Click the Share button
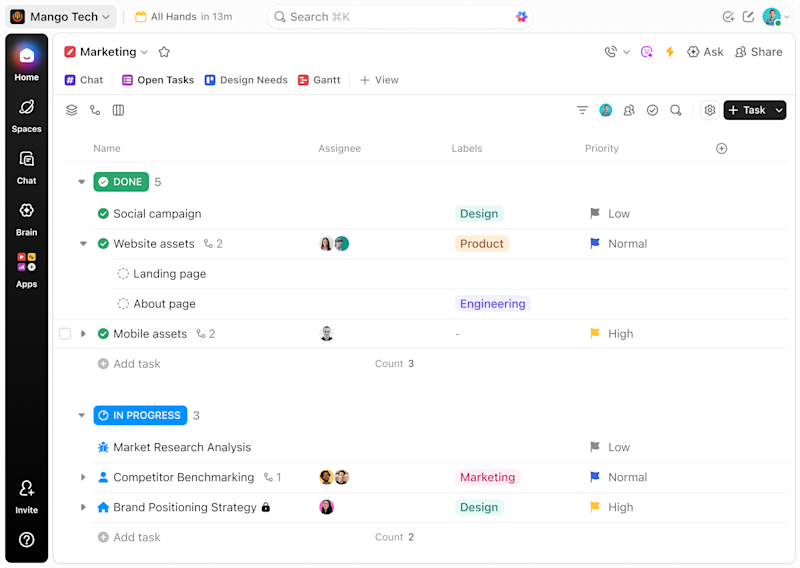The width and height of the screenshot is (800, 568). click(x=759, y=52)
